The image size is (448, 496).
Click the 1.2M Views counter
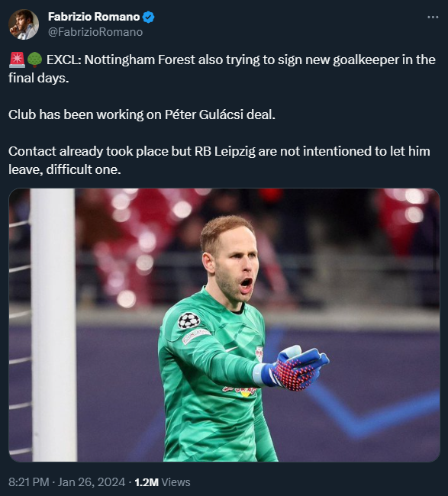click(x=163, y=482)
